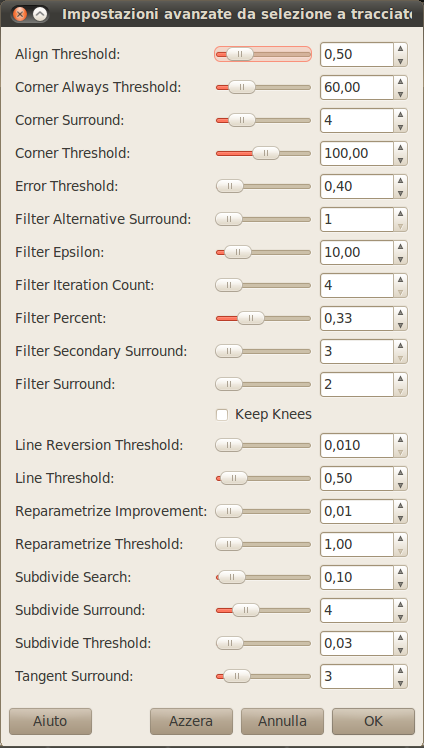424x748 pixels.
Task: Click the Reparametrize Improvement value field
Action: pyautogui.click(x=357, y=511)
